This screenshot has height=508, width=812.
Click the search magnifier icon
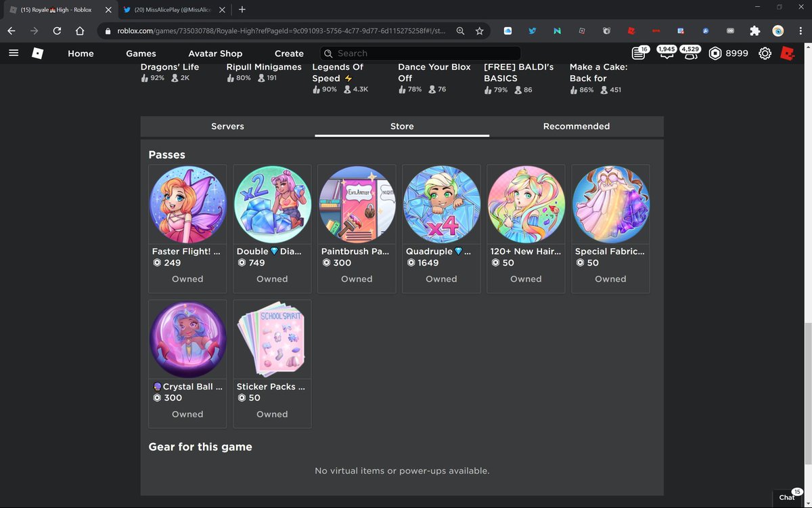click(x=328, y=54)
